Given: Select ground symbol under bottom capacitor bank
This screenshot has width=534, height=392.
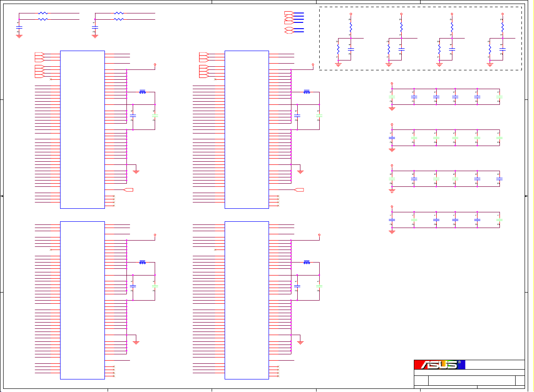Looking at the screenshot, I should [x=392, y=232].
